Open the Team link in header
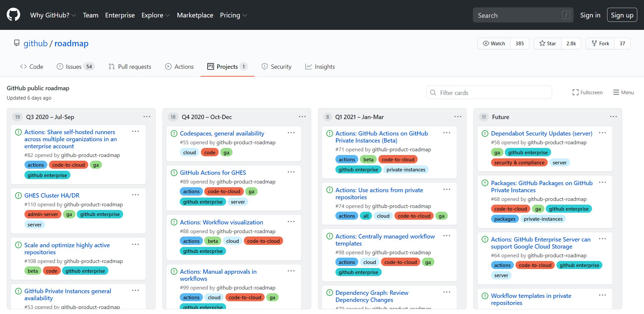The width and height of the screenshot is (644, 314). pyautogui.click(x=91, y=15)
